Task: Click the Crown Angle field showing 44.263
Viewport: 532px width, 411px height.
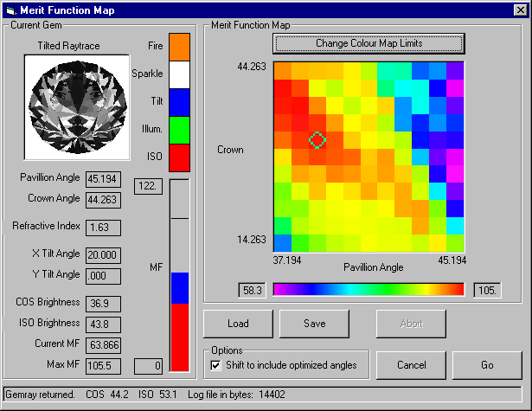Action: (x=103, y=200)
